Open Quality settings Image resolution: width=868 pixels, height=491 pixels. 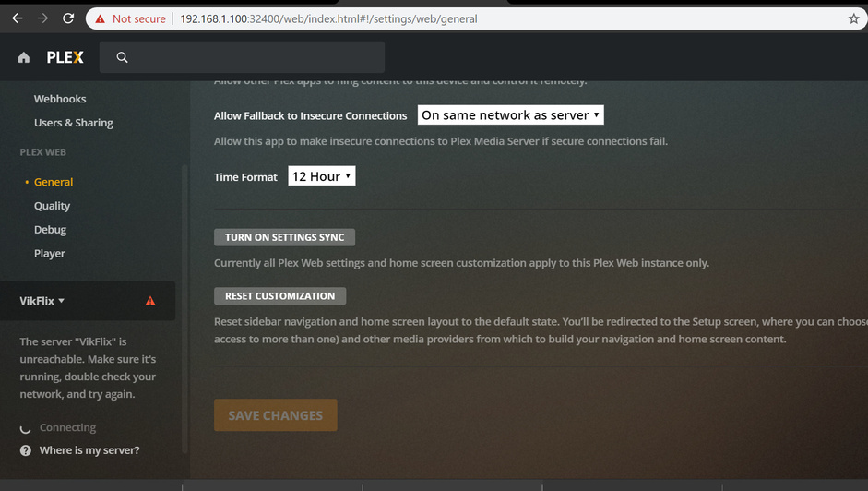52,206
